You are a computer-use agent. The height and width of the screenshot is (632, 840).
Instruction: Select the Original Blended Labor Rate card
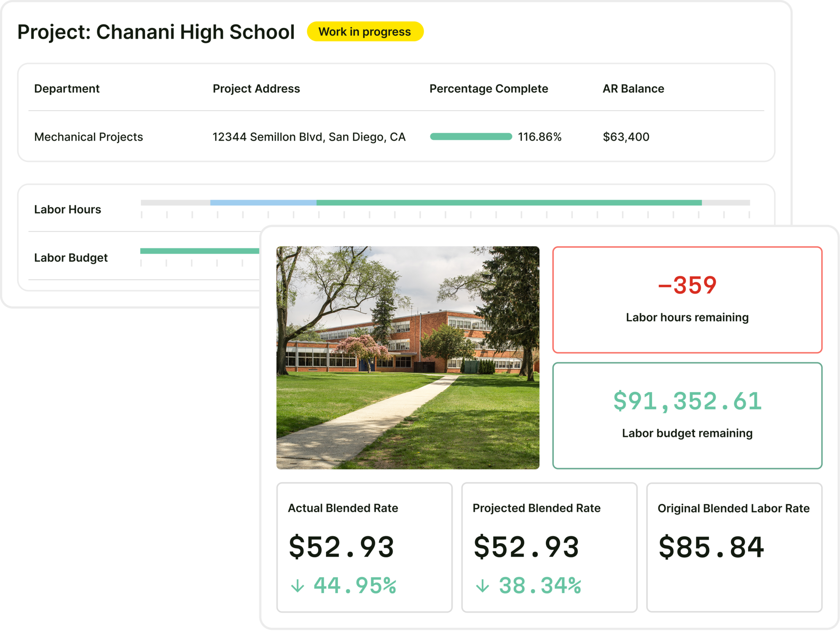[x=734, y=547]
